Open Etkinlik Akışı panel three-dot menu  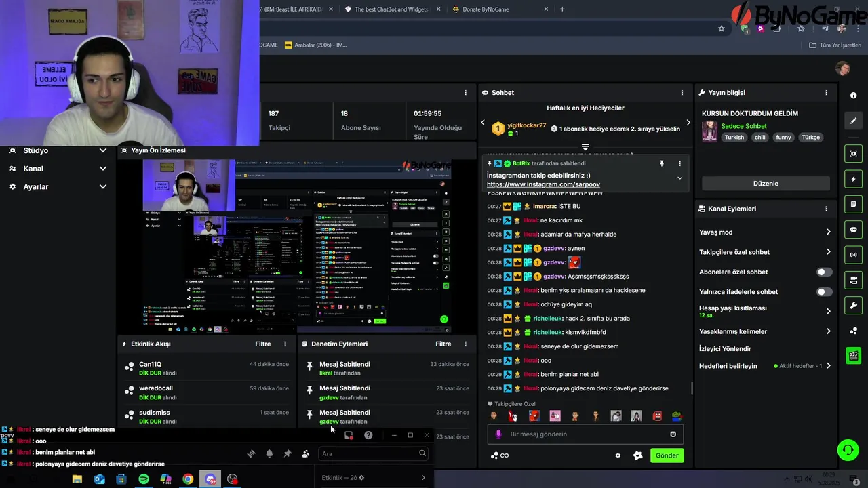click(285, 344)
